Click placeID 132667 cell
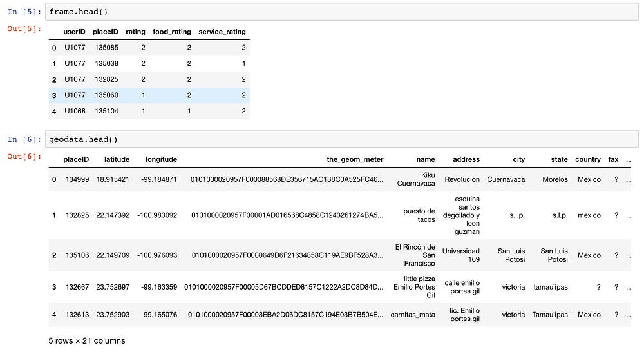Image resolution: width=644 pixels, height=354 pixels. coord(77,287)
